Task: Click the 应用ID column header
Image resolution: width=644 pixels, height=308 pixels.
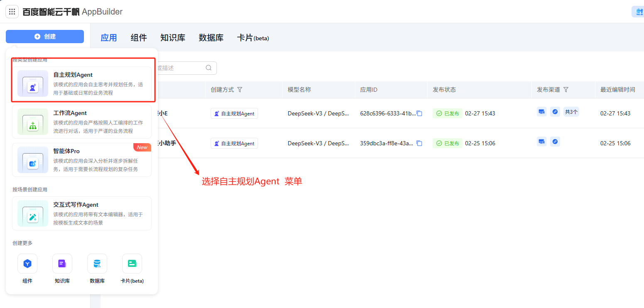Action: pos(369,90)
